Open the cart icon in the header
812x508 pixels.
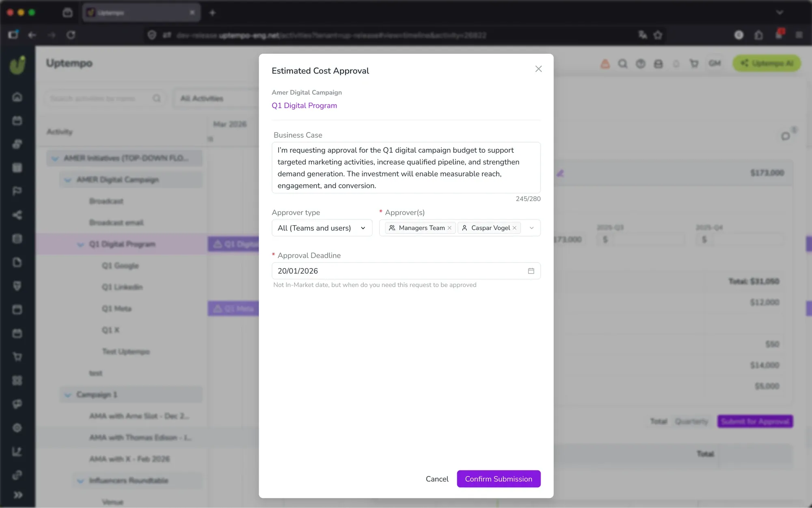tap(694, 63)
